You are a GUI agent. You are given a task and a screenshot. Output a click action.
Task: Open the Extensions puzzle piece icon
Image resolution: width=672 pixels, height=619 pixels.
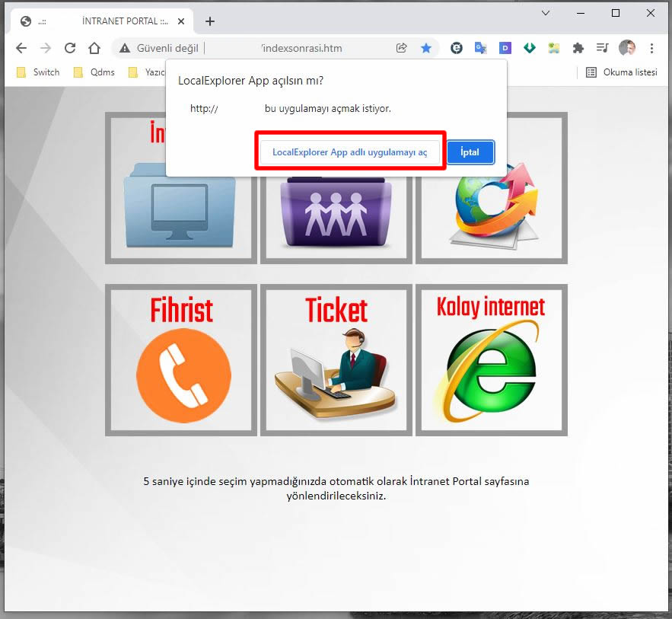click(x=578, y=48)
